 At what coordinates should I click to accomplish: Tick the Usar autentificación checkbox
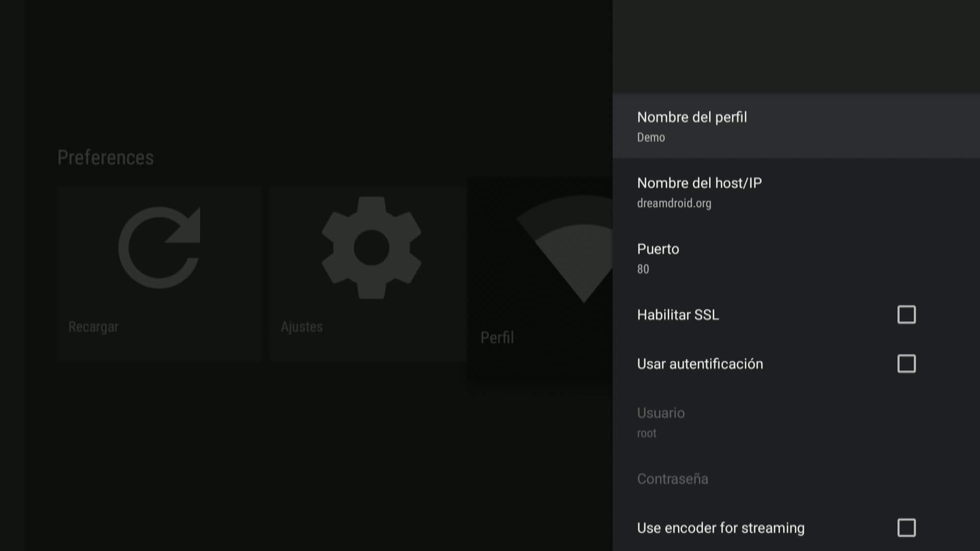(906, 364)
